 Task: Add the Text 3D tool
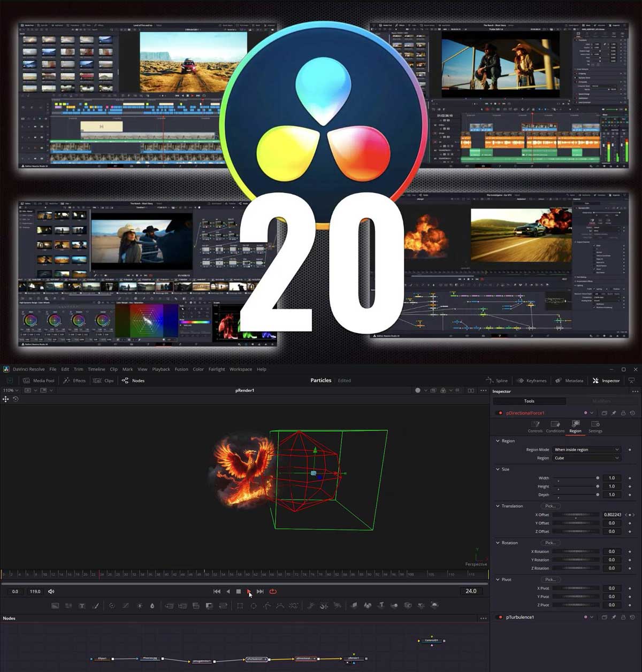[381, 606]
